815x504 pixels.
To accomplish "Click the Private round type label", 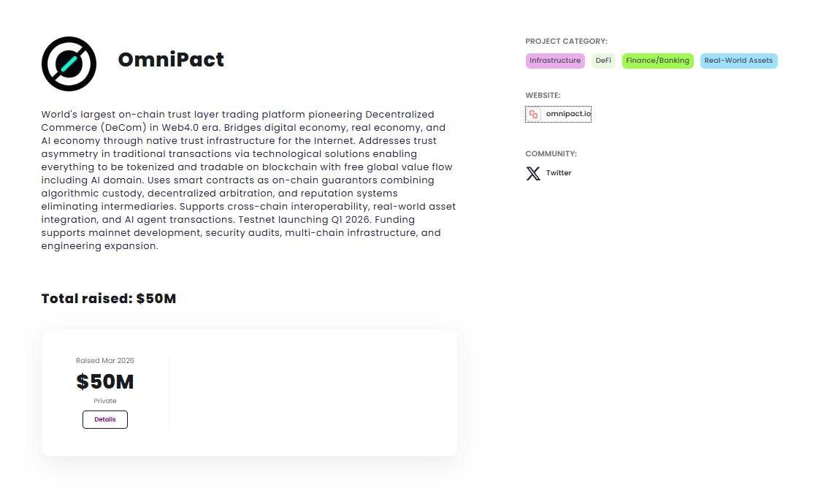I will coord(105,401).
